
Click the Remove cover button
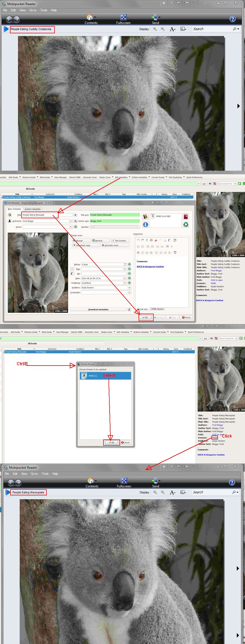(101, 241)
